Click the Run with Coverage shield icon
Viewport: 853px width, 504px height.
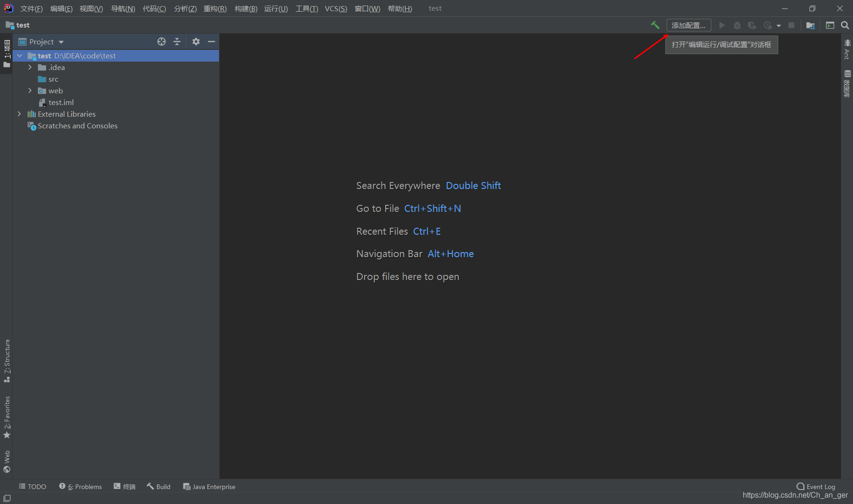point(752,25)
